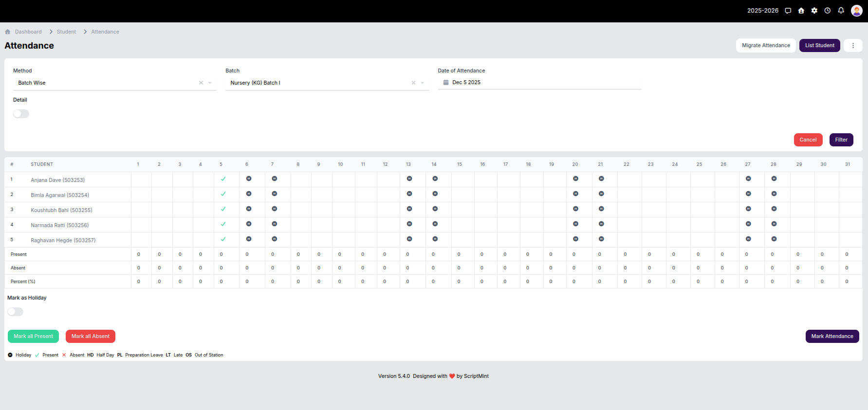Open student Anjana Dave (503253)
This screenshot has width=868, height=410.
57,180
